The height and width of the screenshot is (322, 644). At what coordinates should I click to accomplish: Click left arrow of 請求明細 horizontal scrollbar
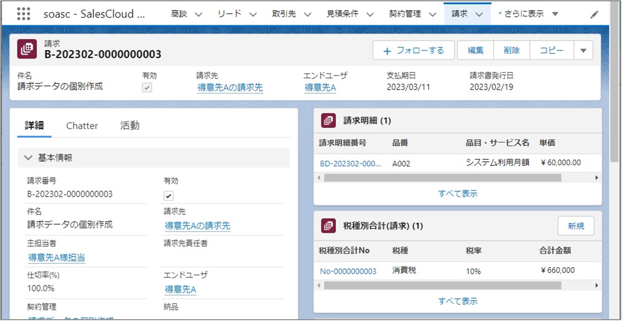319,178
